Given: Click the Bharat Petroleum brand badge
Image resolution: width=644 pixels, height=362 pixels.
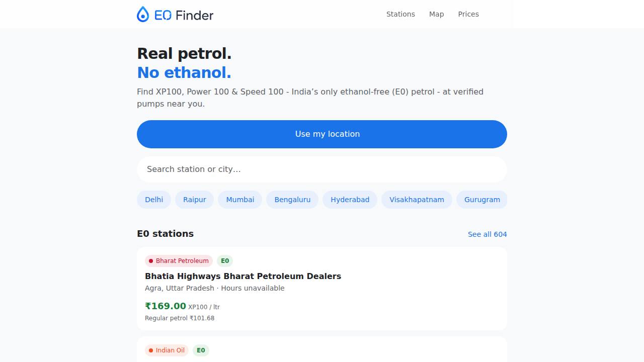Looking at the screenshot, I should (x=179, y=261).
